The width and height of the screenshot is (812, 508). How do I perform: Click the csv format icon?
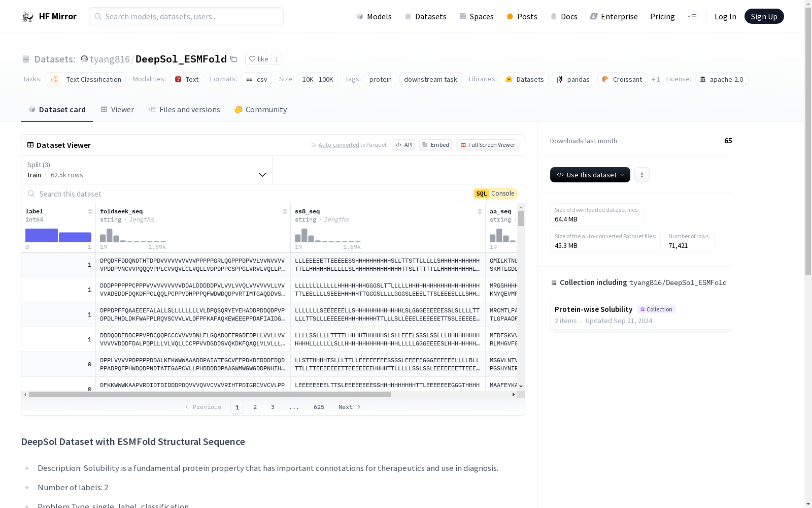click(x=249, y=79)
